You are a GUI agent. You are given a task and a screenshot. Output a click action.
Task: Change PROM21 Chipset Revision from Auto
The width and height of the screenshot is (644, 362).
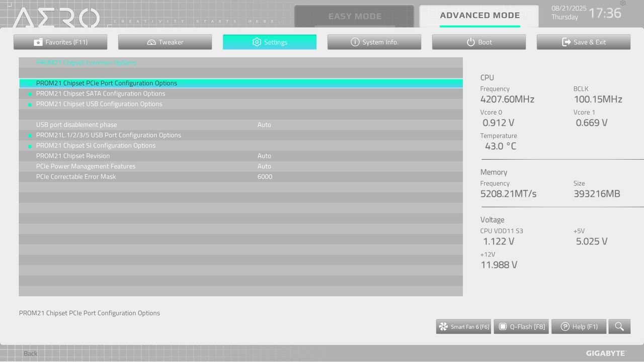(264, 155)
